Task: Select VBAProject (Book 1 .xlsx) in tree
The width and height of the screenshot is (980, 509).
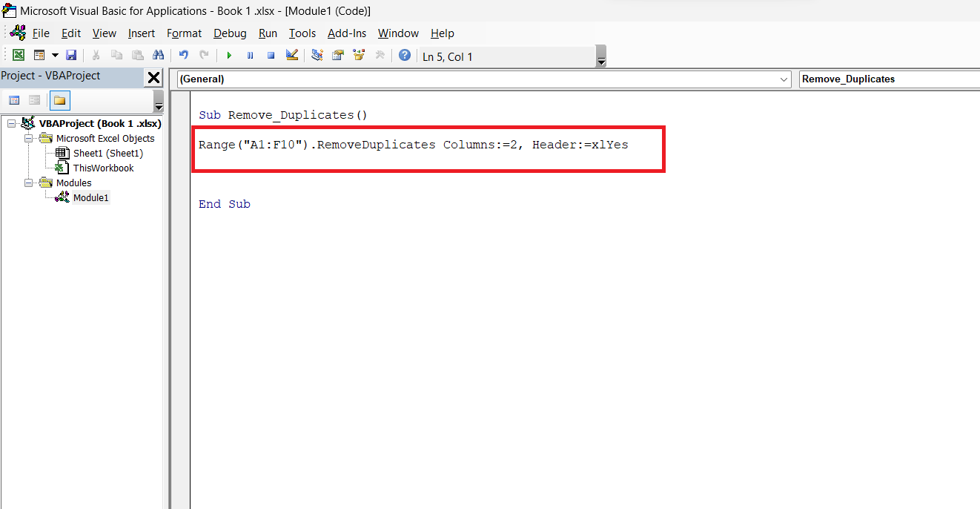Action: pyautogui.click(x=100, y=123)
